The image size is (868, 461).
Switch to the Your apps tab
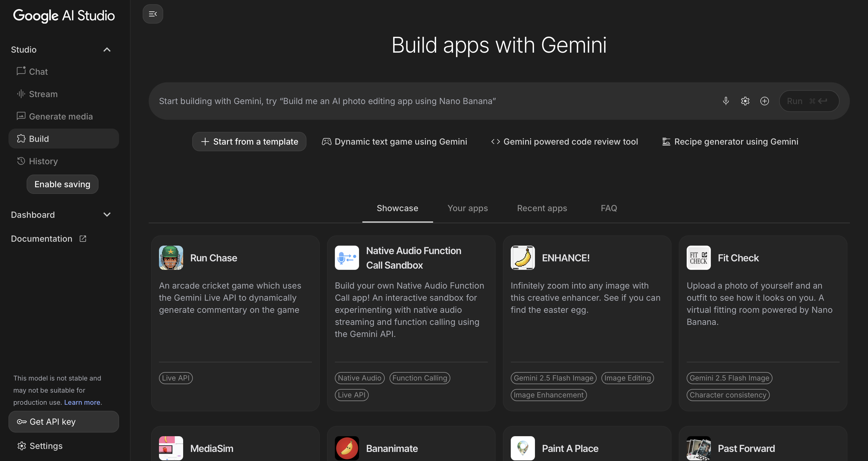467,208
